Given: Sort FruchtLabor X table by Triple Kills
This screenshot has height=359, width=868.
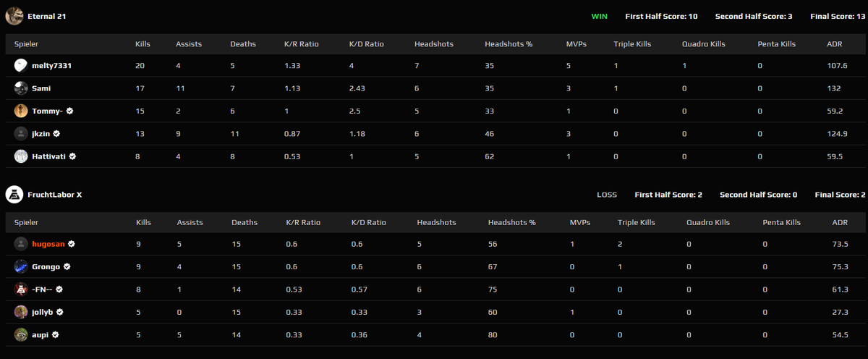Looking at the screenshot, I should [x=637, y=222].
